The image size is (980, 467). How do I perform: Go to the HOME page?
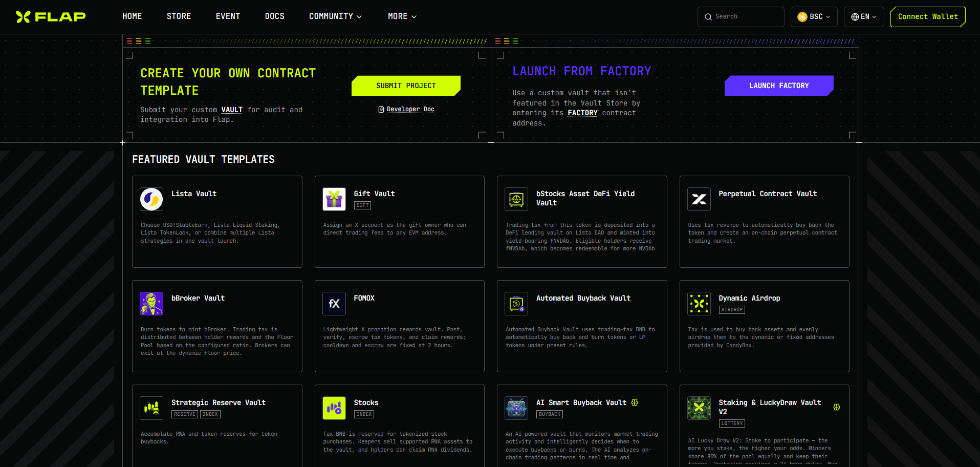point(132,16)
